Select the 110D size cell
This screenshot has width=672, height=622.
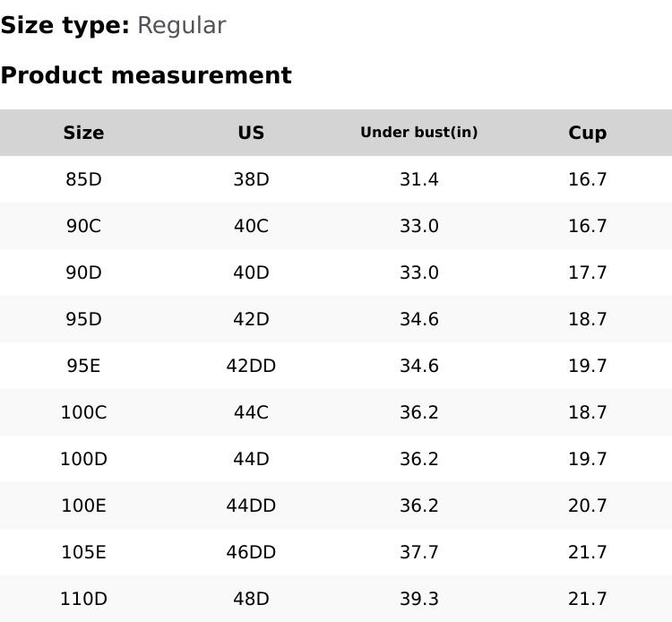(x=83, y=599)
